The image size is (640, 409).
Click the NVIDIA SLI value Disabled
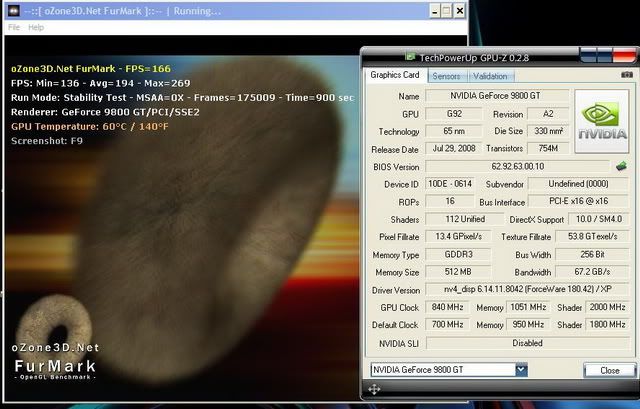coord(527,343)
